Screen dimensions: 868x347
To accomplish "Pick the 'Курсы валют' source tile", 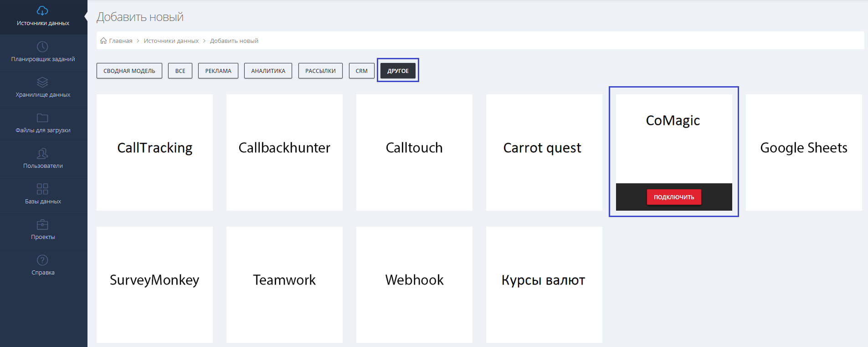I will 544,285.
